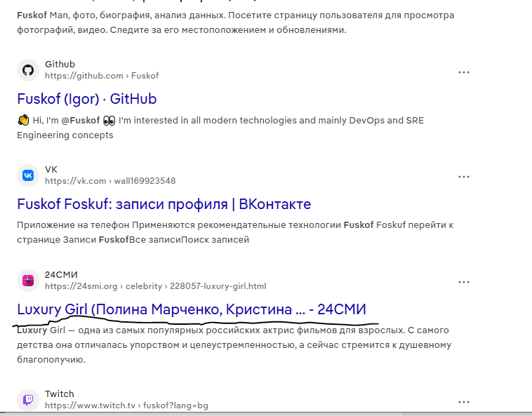532x416 pixels.
Task: Click the VK site favicon
Action: point(28,175)
